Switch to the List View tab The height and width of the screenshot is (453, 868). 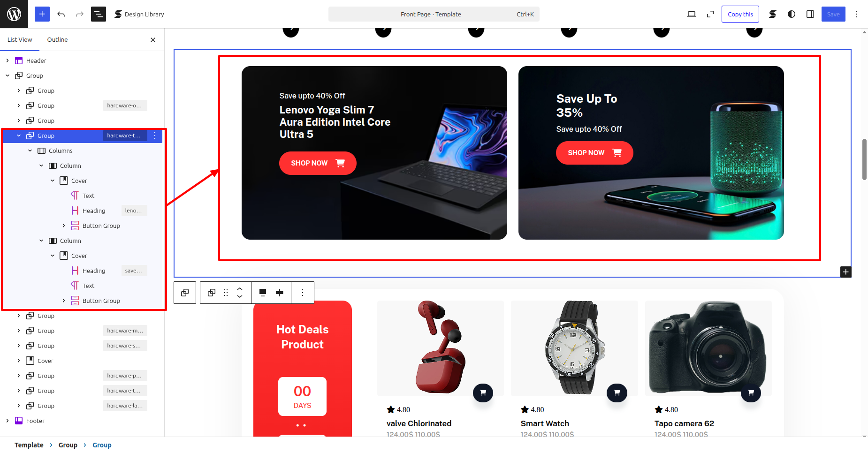click(x=20, y=40)
